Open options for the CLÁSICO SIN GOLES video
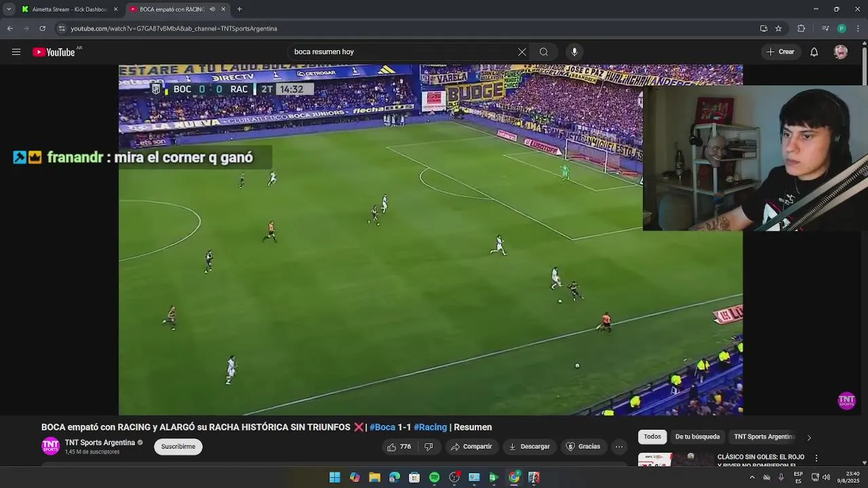Viewport: 868px width, 488px height. (x=816, y=458)
